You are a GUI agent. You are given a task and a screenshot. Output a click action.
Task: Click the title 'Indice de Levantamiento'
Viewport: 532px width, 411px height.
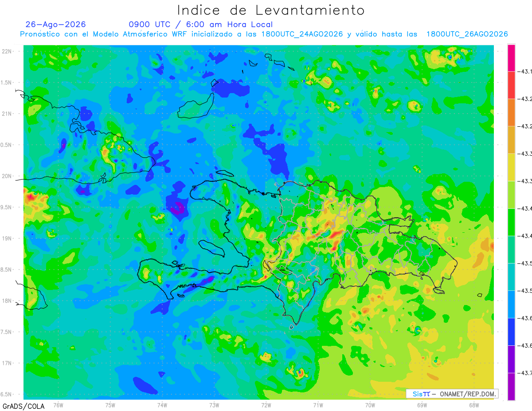click(271, 10)
